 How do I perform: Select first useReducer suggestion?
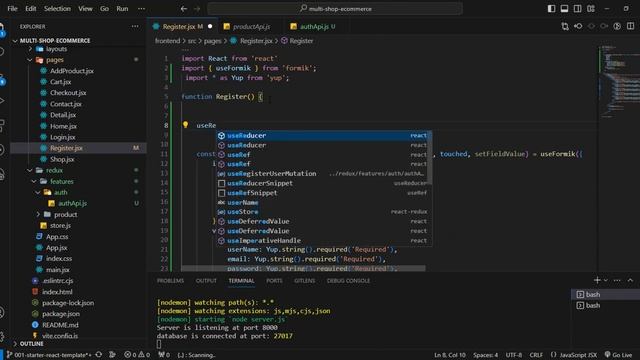[324, 136]
